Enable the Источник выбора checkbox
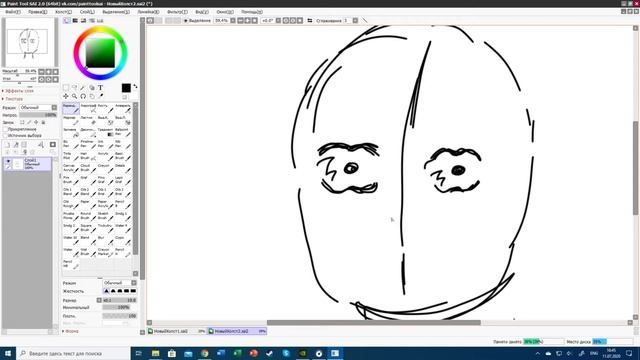 pyautogui.click(x=5, y=135)
